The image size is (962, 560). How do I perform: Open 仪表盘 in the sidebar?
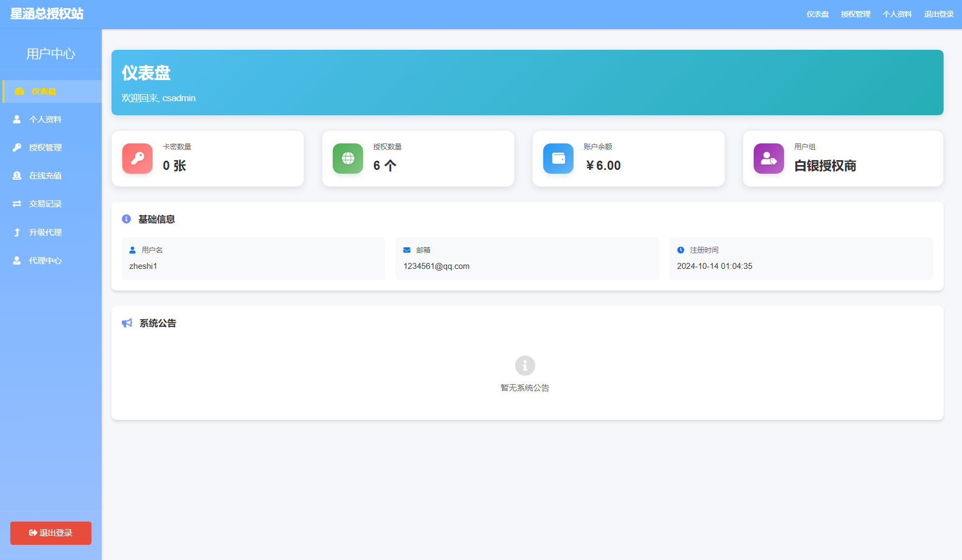click(x=44, y=91)
